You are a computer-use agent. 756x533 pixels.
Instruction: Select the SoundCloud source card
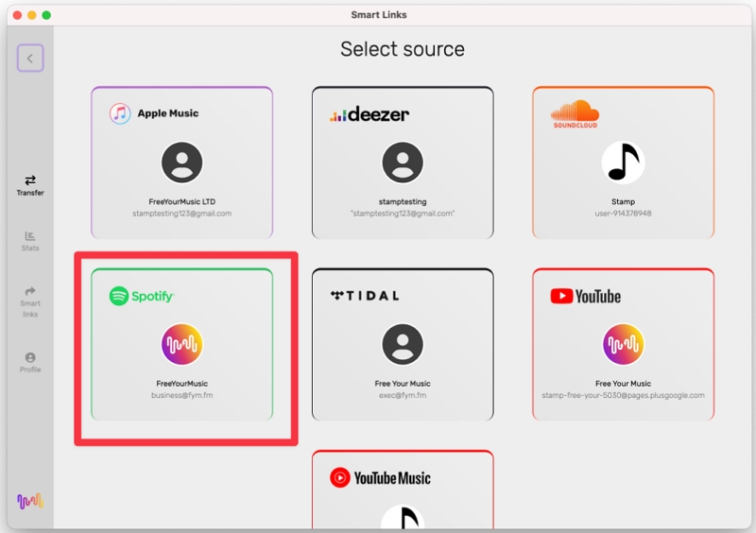tap(623, 163)
